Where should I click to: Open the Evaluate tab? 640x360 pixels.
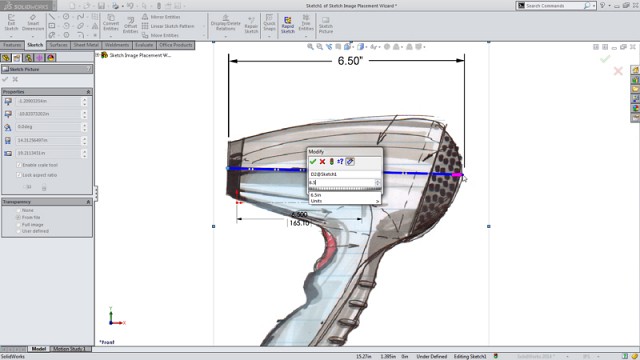click(144, 45)
